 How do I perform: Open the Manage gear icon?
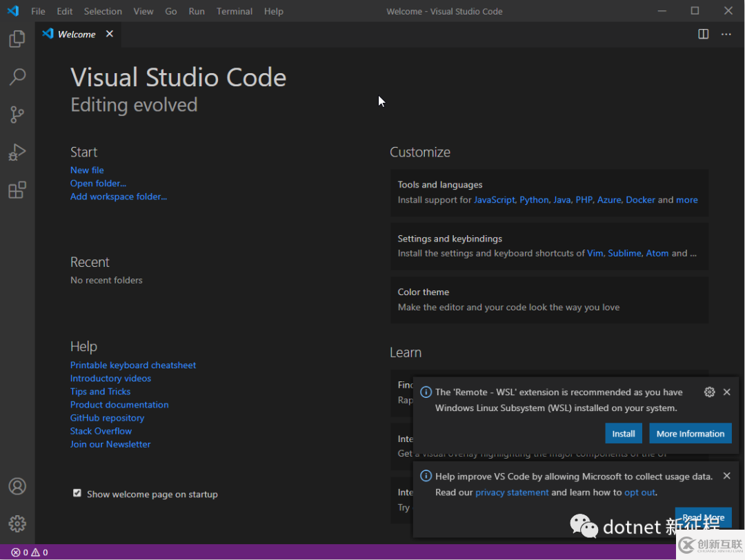coord(17,523)
